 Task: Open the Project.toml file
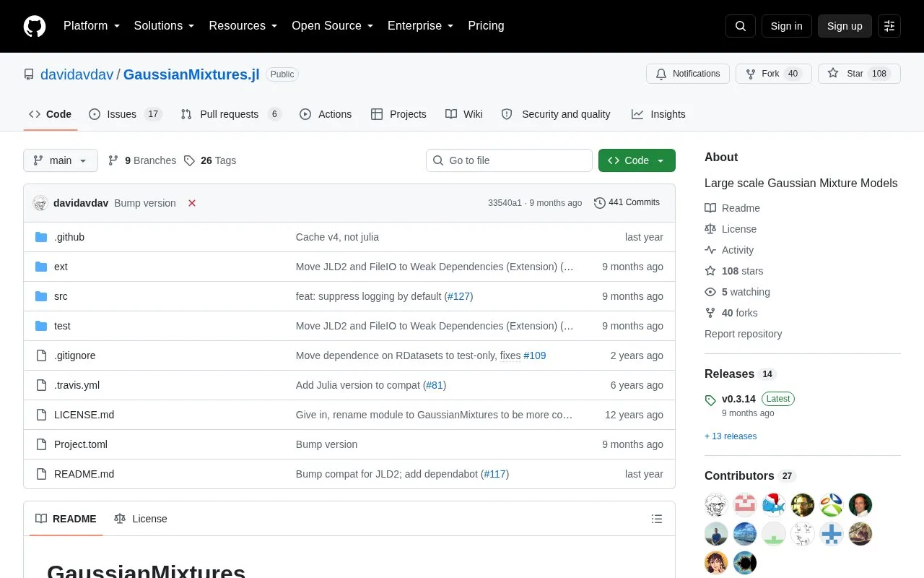(x=81, y=444)
